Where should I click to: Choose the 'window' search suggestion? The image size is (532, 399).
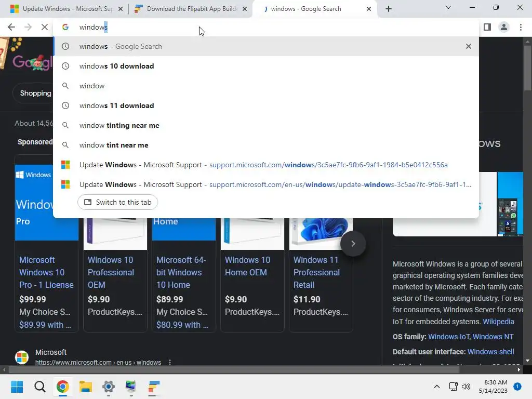point(266,86)
